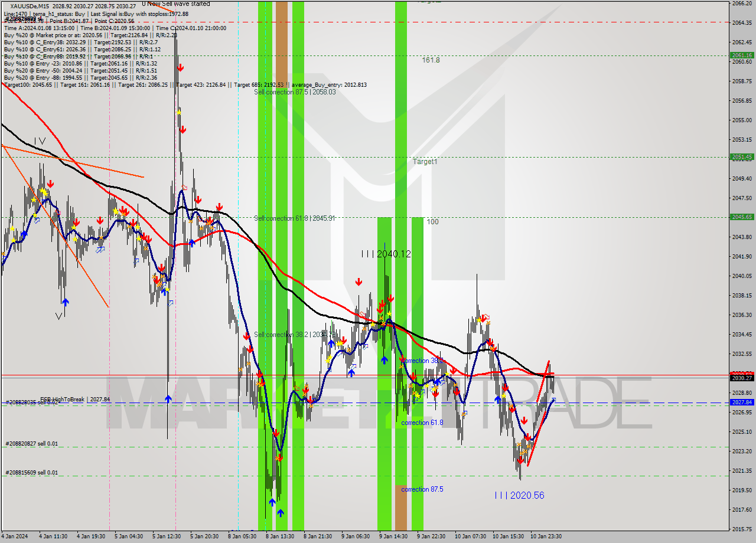
Task: Click the 2027.84 blue price tag
Action: (741, 403)
